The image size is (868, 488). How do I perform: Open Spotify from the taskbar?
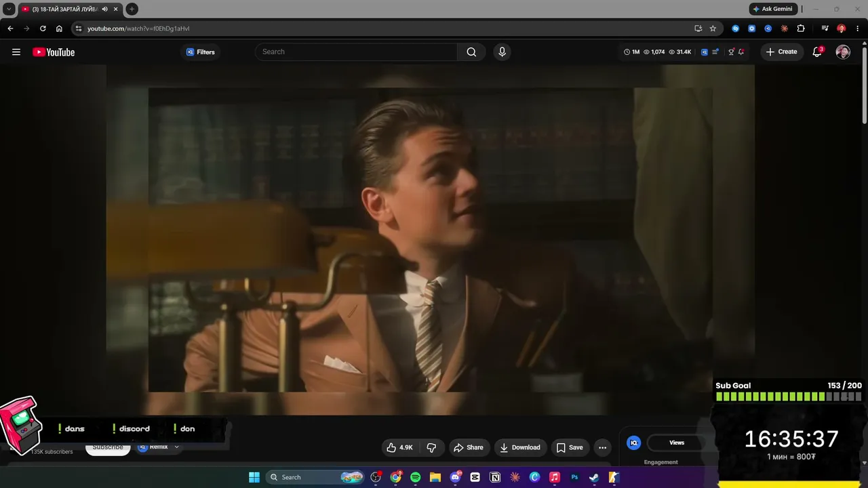(416, 477)
